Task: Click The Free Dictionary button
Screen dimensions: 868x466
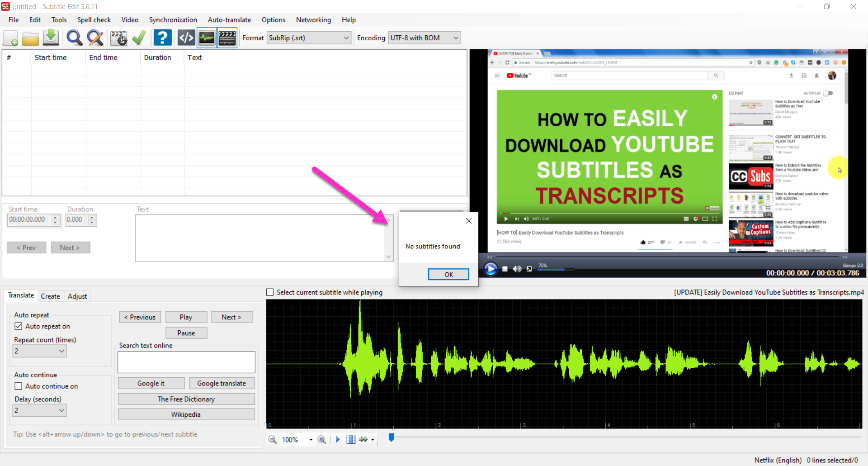Action: point(186,399)
